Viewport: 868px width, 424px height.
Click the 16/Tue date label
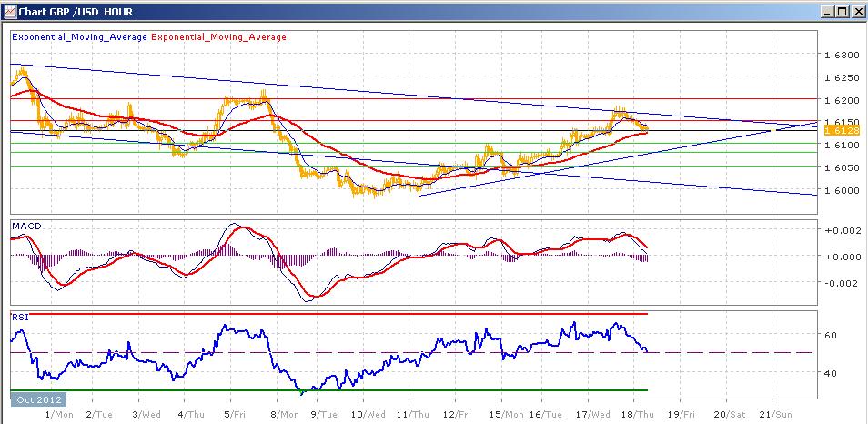click(545, 413)
